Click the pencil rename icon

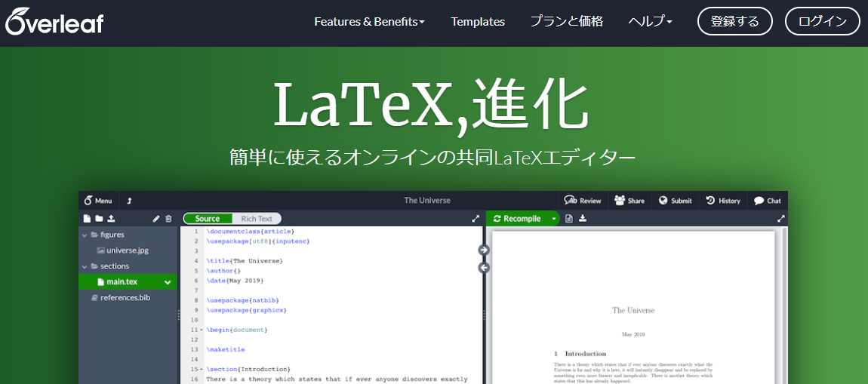(x=156, y=219)
